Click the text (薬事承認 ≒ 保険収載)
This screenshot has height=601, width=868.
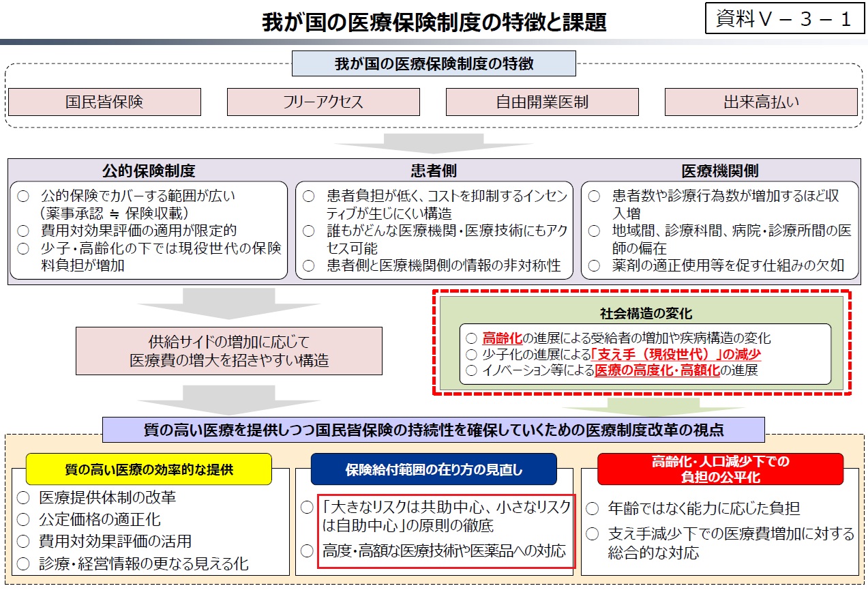[114, 213]
